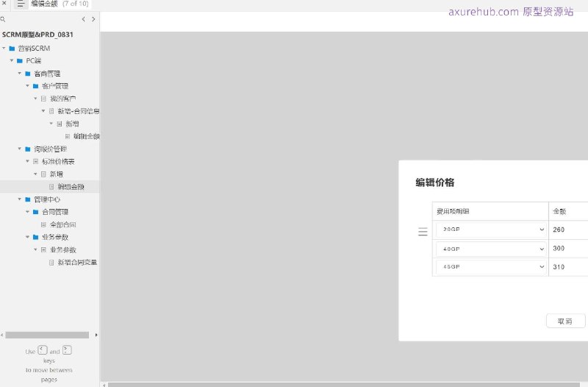Select 客户管理 folder label
This screenshot has width=588, height=387.
pyautogui.click(x=55, y=86)
